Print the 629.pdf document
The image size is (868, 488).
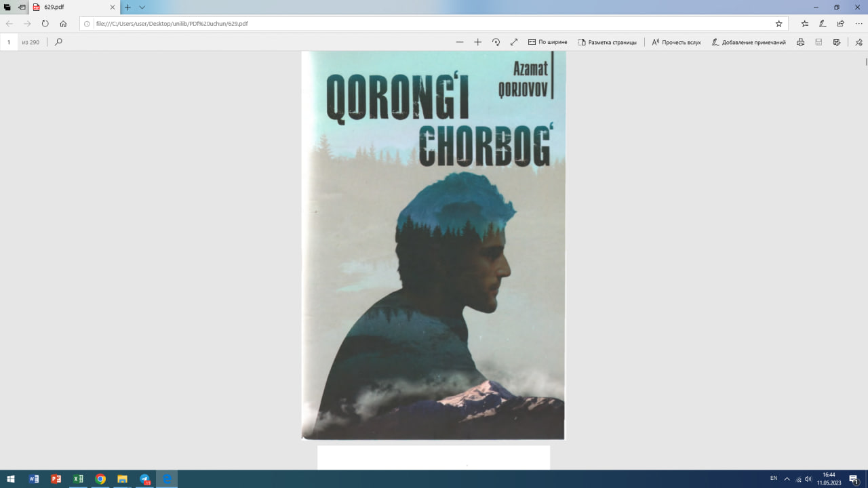click(800, 41)
